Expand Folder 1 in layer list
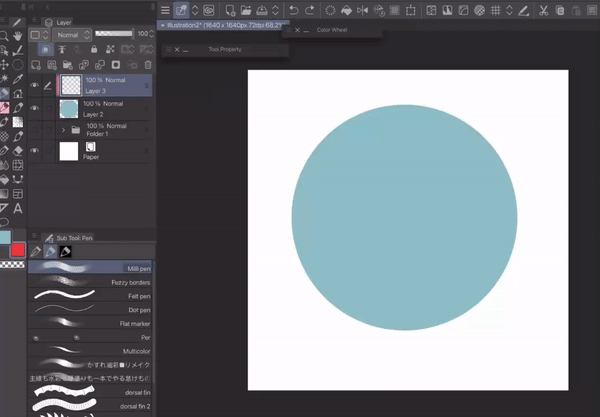 click(64, 130)
